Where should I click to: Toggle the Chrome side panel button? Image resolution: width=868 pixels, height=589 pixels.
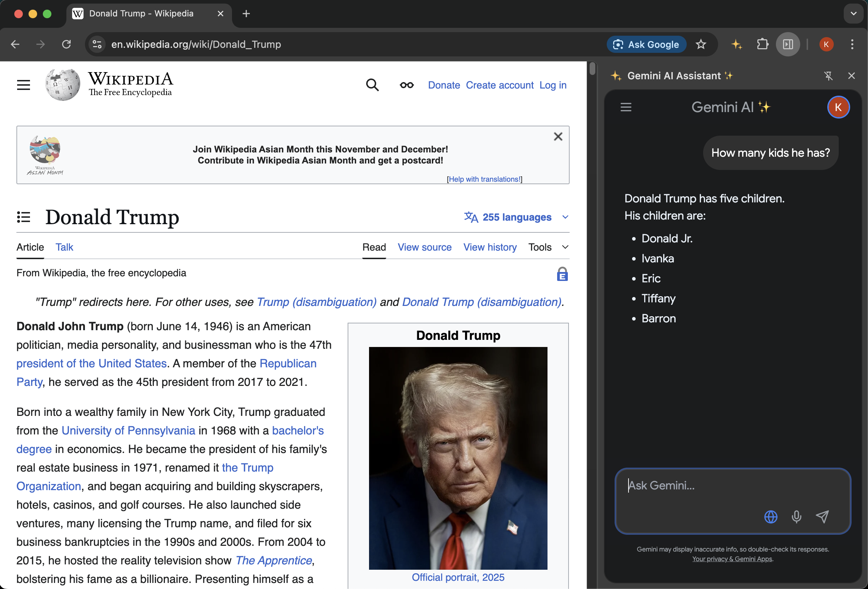coord(788,45)
